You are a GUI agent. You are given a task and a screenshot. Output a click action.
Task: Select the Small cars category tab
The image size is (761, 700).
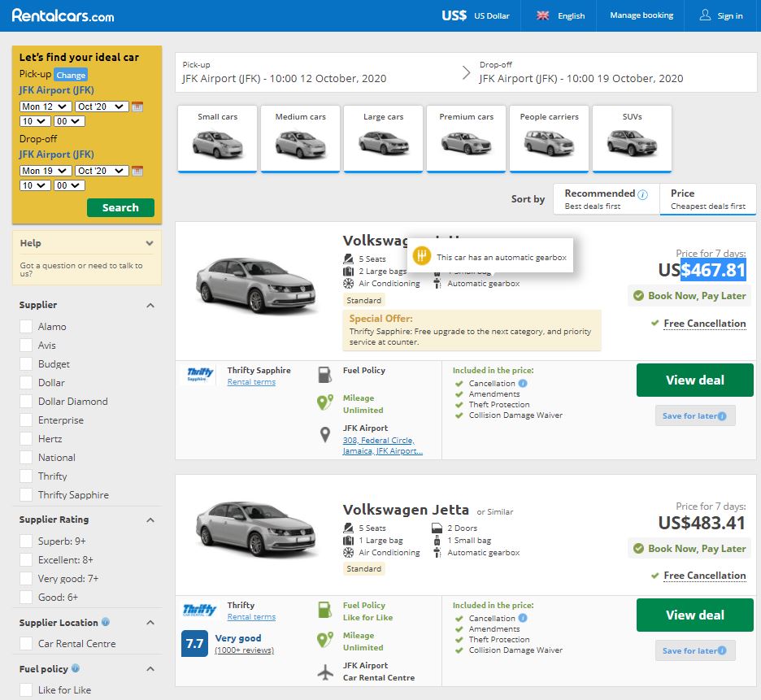217,139
